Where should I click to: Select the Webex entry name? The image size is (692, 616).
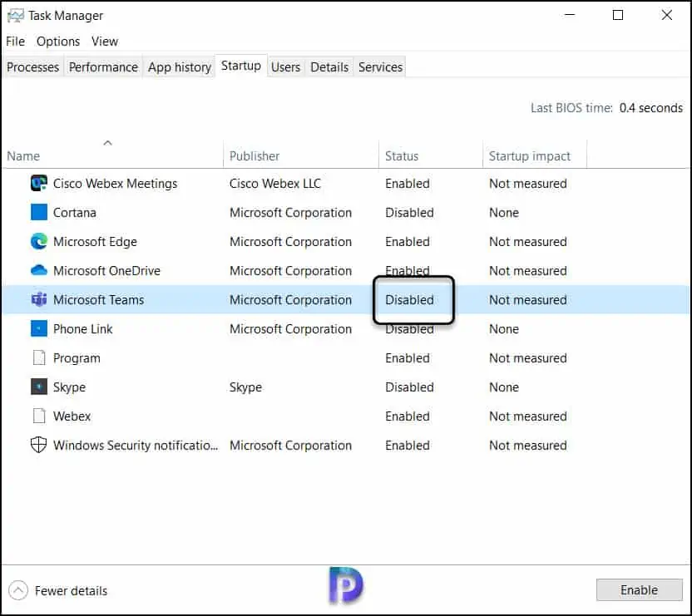pyautogui.click(x=72, y=416)
